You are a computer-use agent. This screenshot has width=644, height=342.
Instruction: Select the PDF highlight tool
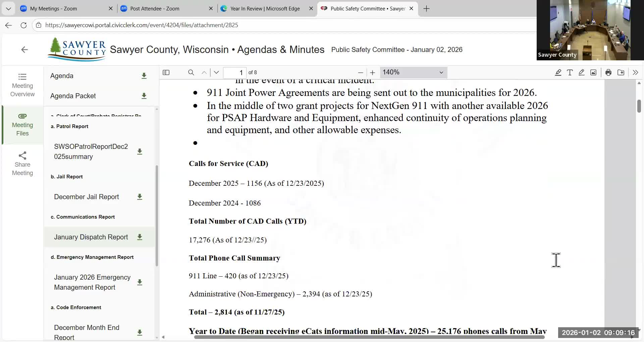click(x=558, y=72)
